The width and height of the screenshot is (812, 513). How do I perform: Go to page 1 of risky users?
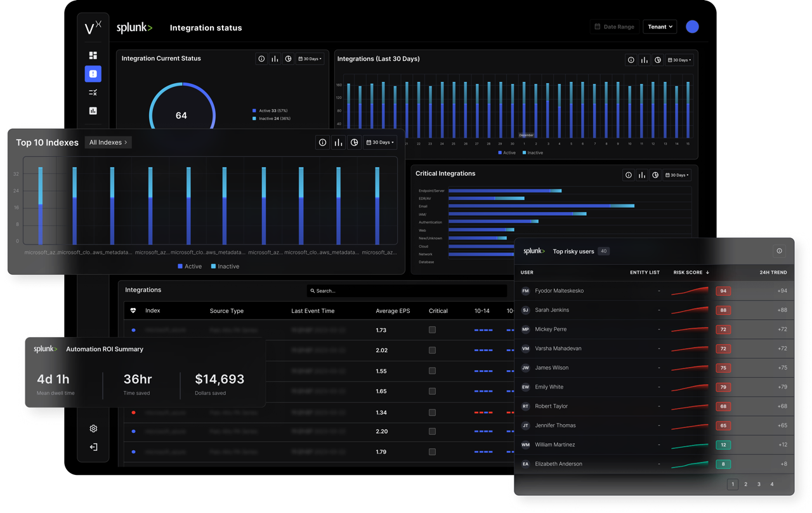coord(733,484)
